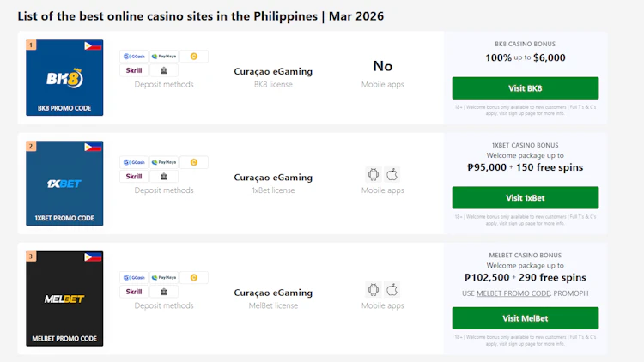644x362 pixels.
Task: Open the BK8 promo code logo card
Action: (65, 78)
